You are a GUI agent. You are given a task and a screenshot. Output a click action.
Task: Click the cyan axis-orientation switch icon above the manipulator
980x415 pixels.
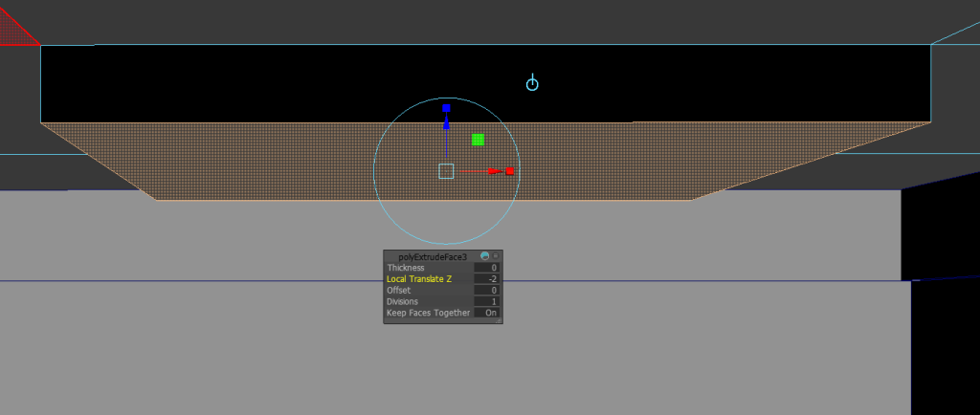pyautogui.click(x=532, y=82)
